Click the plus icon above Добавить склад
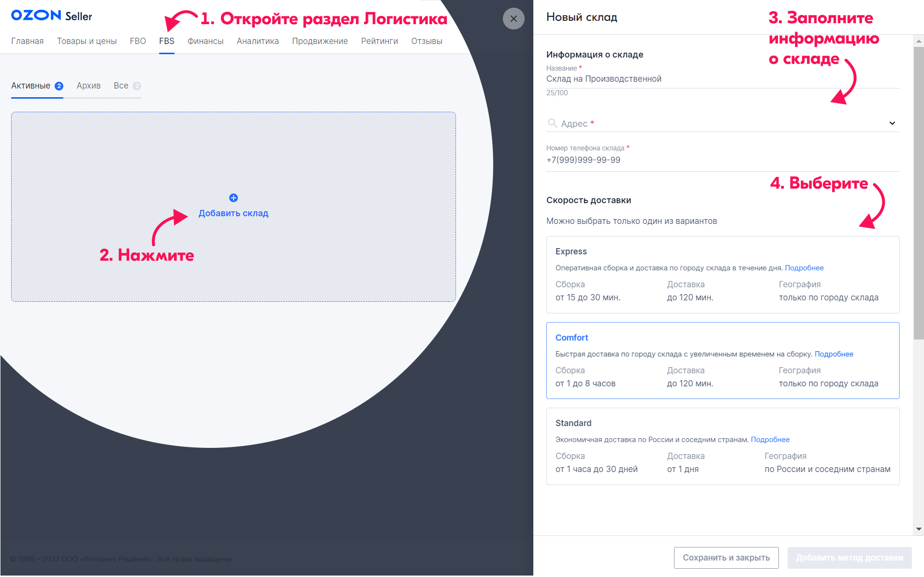This screenshot has height=577, width=924. tap(234, 198)
